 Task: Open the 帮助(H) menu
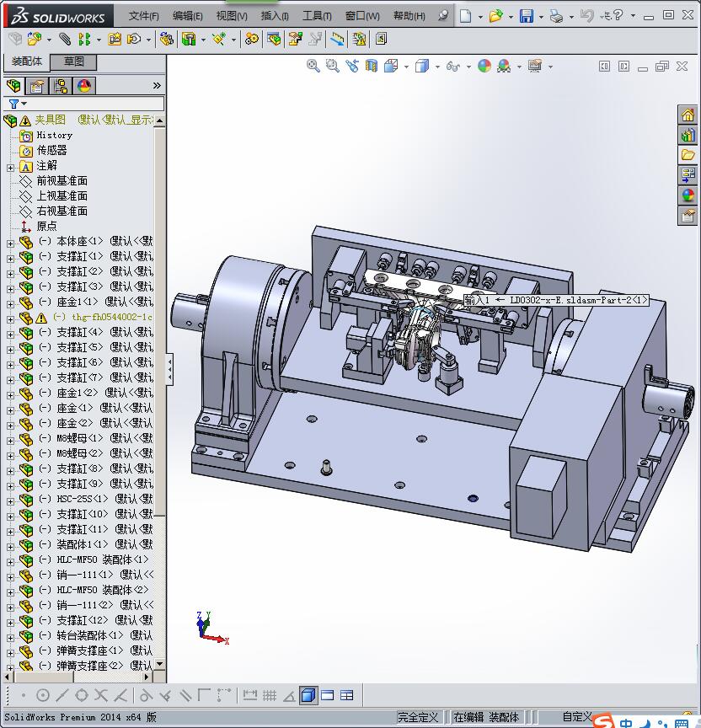pyautogui.click(x=409, y=16)
